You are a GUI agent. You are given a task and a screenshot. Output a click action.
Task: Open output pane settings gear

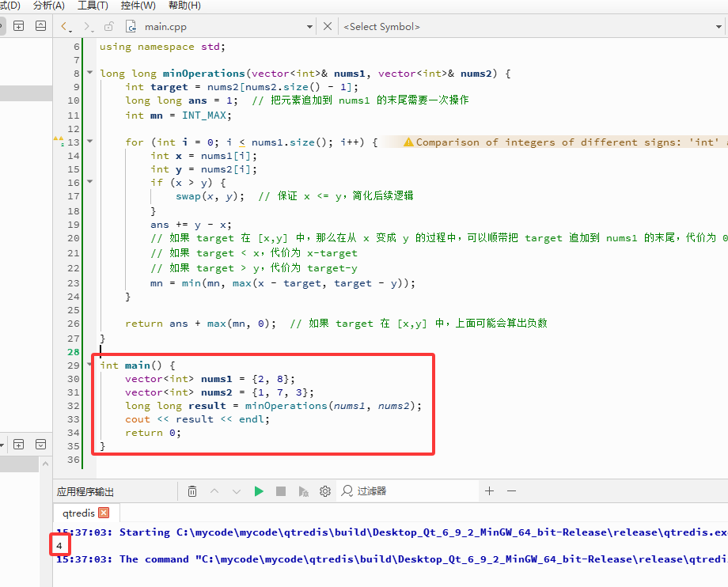325,491
